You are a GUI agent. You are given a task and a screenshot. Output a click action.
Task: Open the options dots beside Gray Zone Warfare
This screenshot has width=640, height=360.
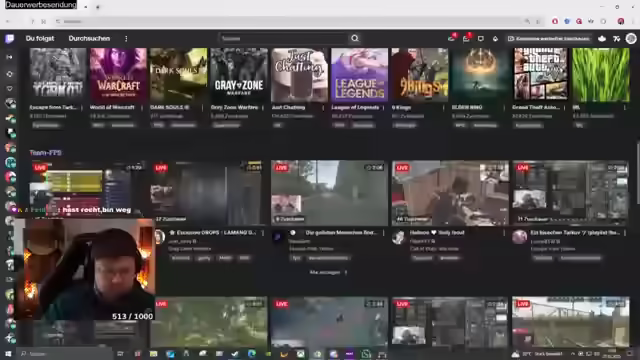coord(263,108)
